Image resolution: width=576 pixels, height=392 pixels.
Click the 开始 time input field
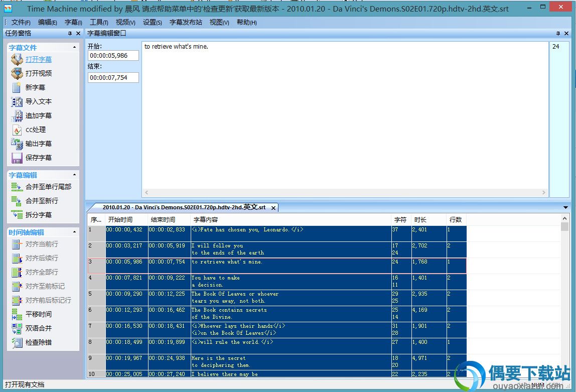click(113, 56)
